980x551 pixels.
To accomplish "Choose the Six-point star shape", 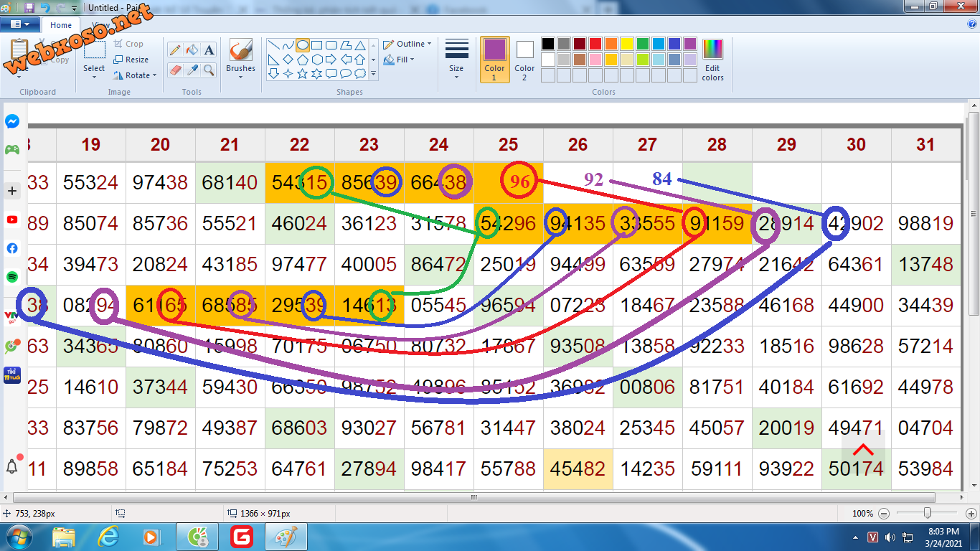I will pos(317,73).
